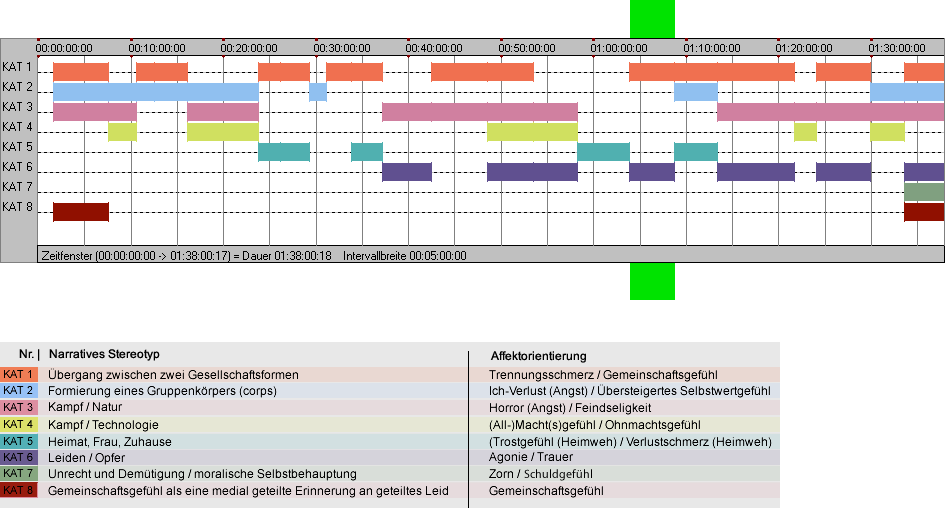
Task: Click the 'Zeitfenster' duration status text
Action: 186,256
